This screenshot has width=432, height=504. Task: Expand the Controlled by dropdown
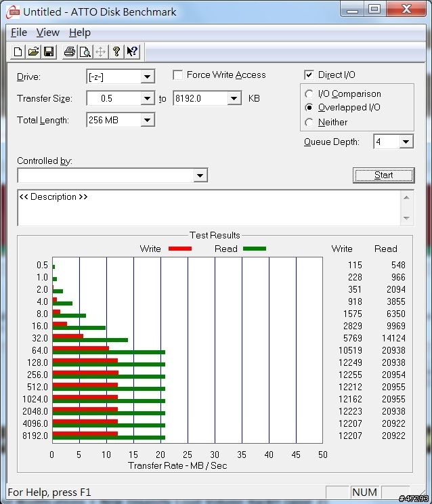tap(200, 175)
